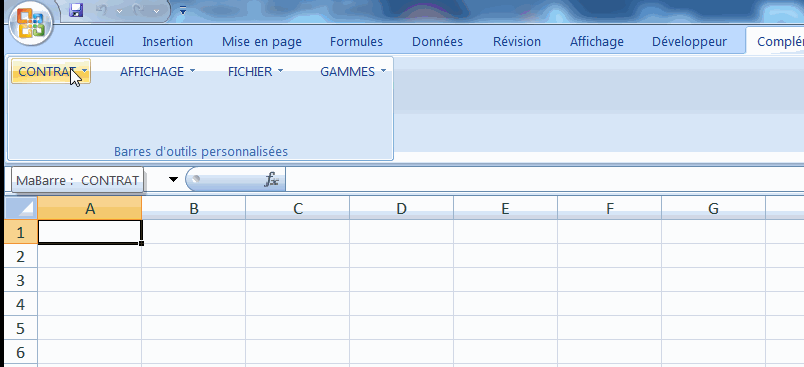Open the Office button menu
Viewport: 804px width, 367px height.
[31, 23]
